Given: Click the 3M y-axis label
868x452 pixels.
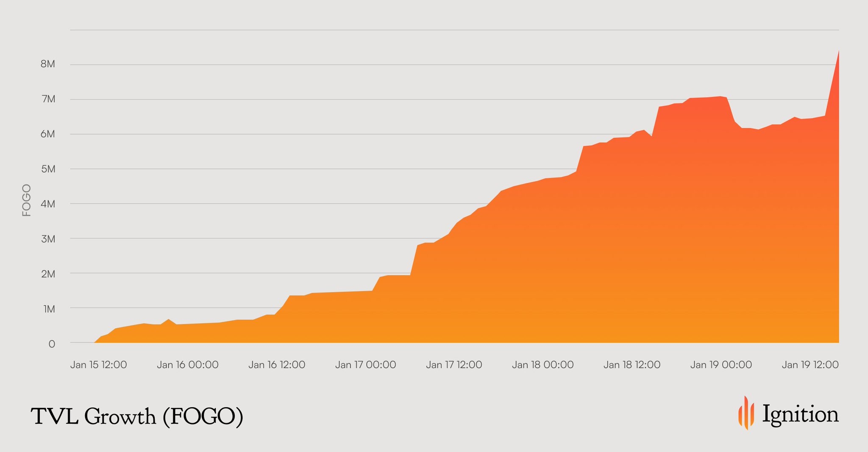Looking at the screenshot, I should 48,239.
